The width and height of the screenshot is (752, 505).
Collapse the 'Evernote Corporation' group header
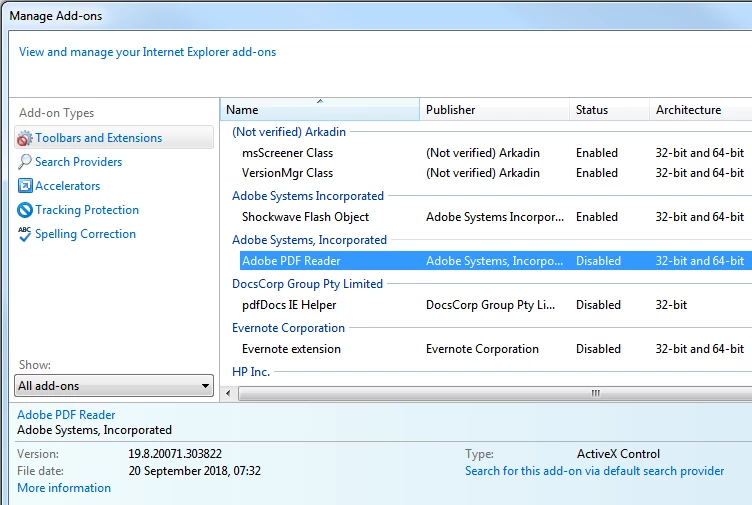[x=288, y=328]
